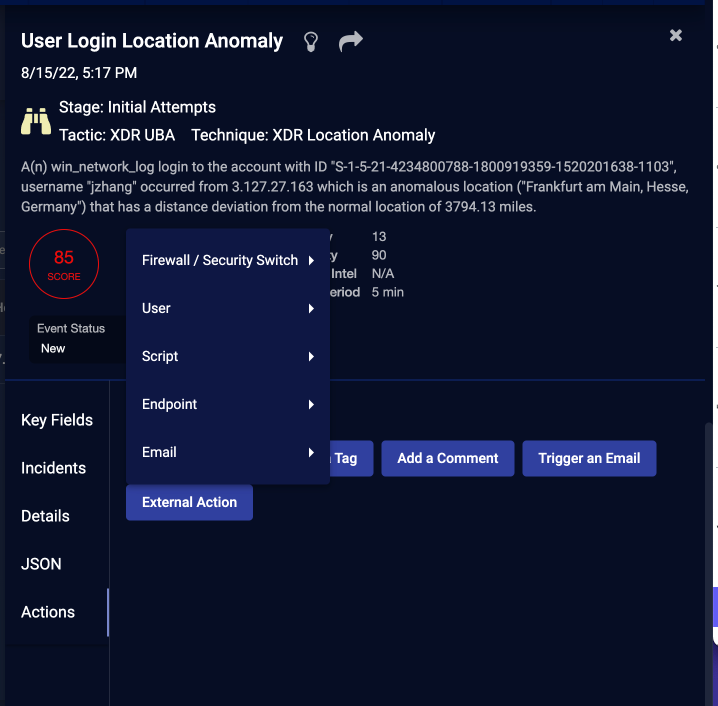Click the binoculars stage icon
This screenshot has width=718, height=706.
pos(36,121)
